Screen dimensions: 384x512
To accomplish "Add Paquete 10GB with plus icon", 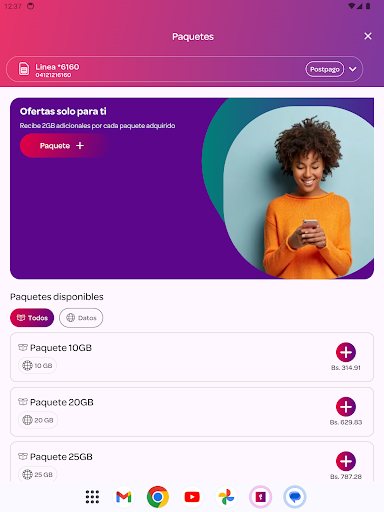I will pyautogui.click(x=346, y=352).
